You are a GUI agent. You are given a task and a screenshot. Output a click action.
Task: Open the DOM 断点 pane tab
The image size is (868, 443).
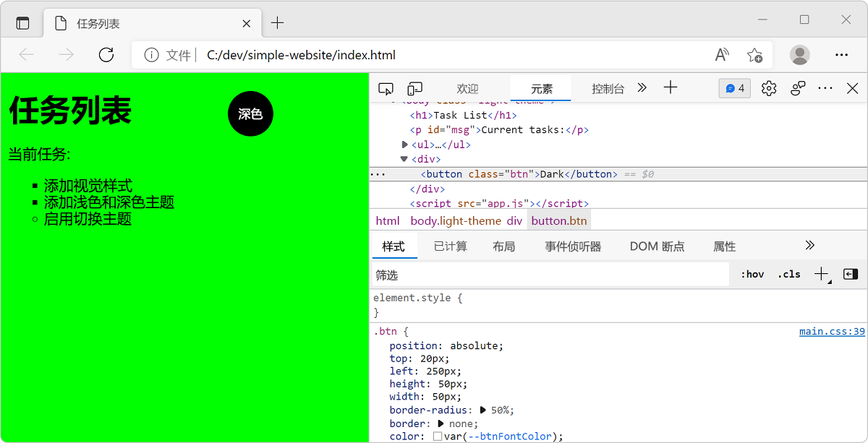(x=657, y=246)
